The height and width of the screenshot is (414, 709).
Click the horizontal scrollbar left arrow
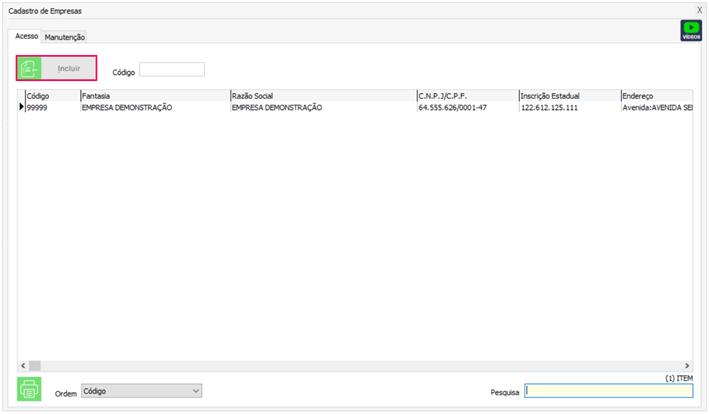click(23, 366)
